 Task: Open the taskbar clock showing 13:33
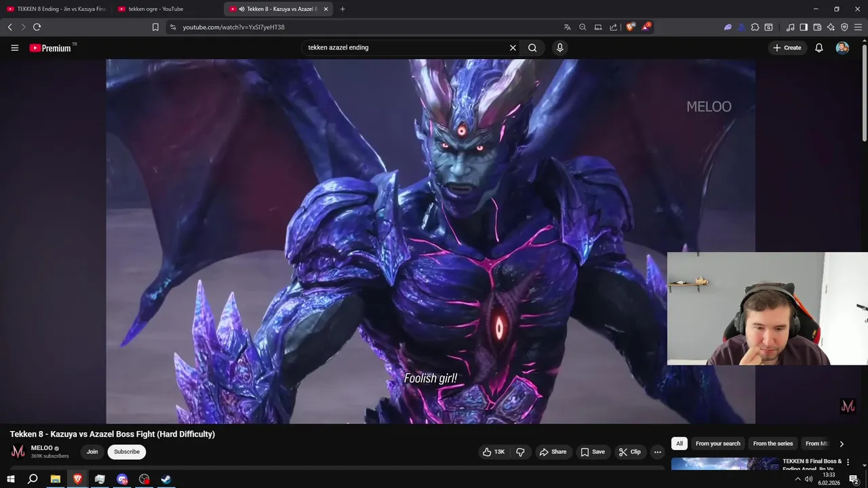point(829,479)
